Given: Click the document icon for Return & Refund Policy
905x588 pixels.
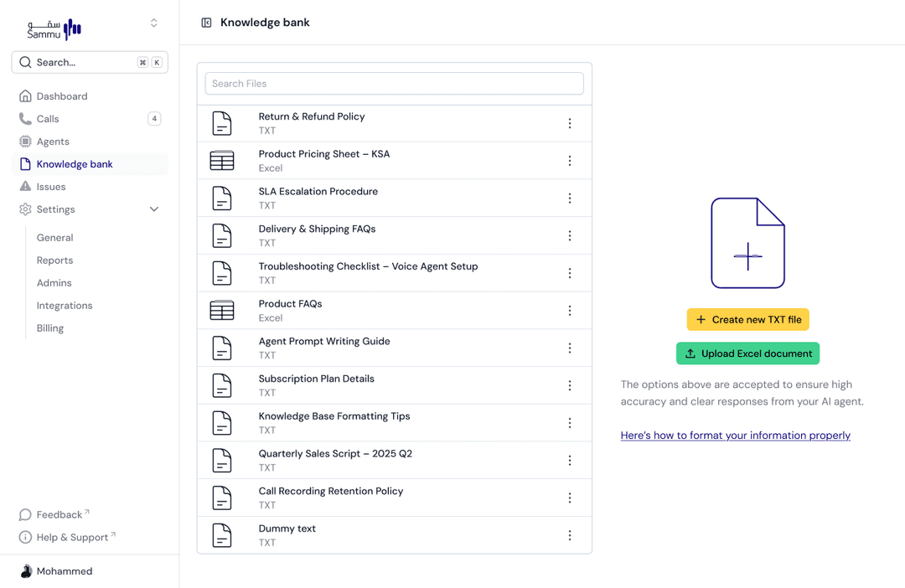Looking at the screenshot, I should pos(222,123).
